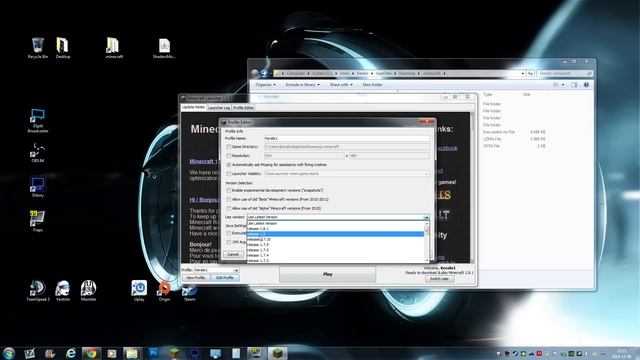The width and height of the screenshot is (640, 360).
Task: Click the Explorer forward arrow button
Action: pos(264,73)
